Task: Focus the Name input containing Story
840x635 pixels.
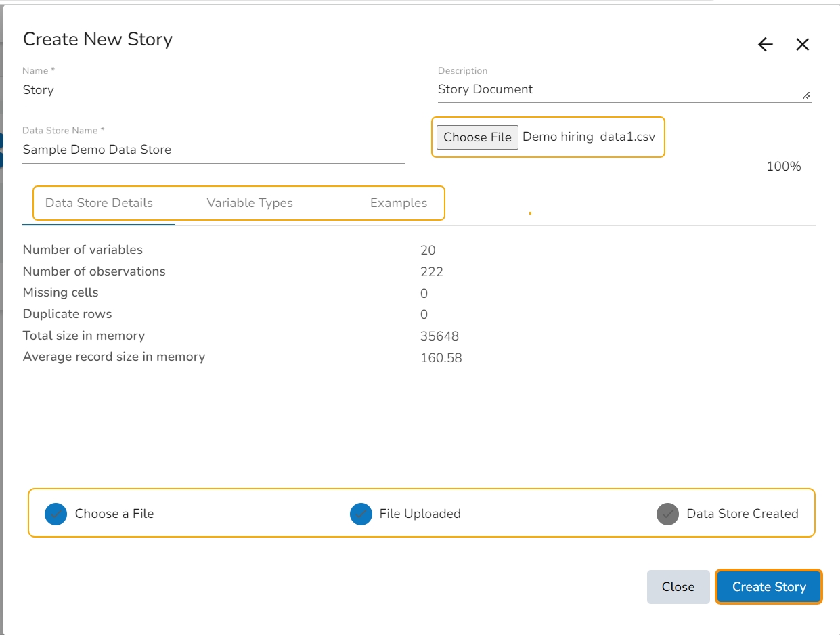Action: (x=213, y=90)
